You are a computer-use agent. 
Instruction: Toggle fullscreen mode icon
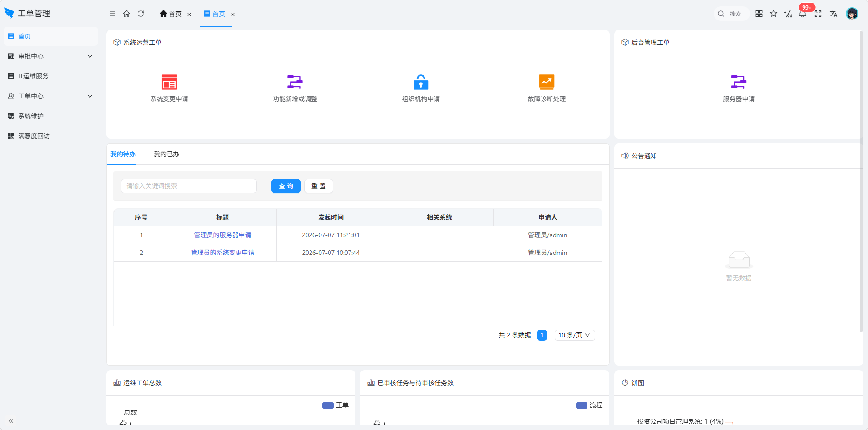click(x=818, y=14)
